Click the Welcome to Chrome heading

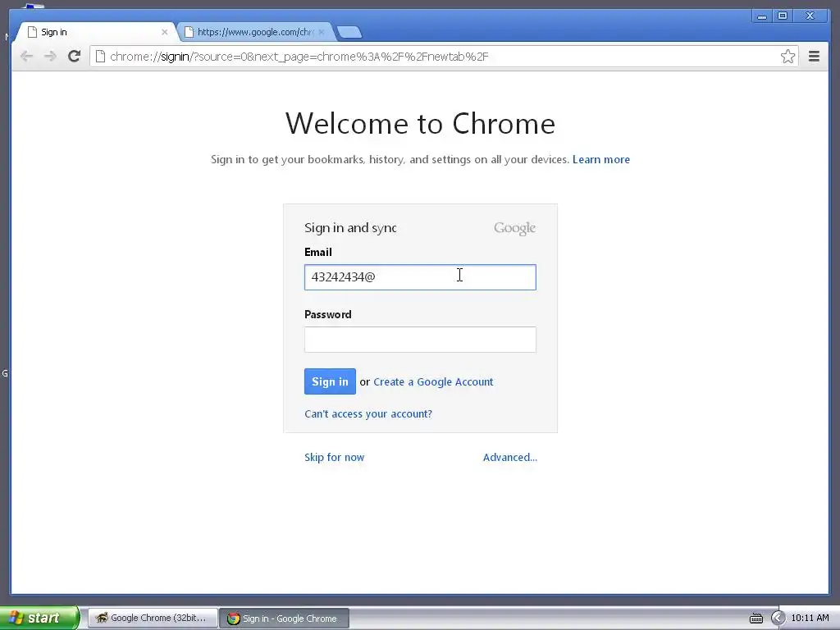tap(420, 124)
